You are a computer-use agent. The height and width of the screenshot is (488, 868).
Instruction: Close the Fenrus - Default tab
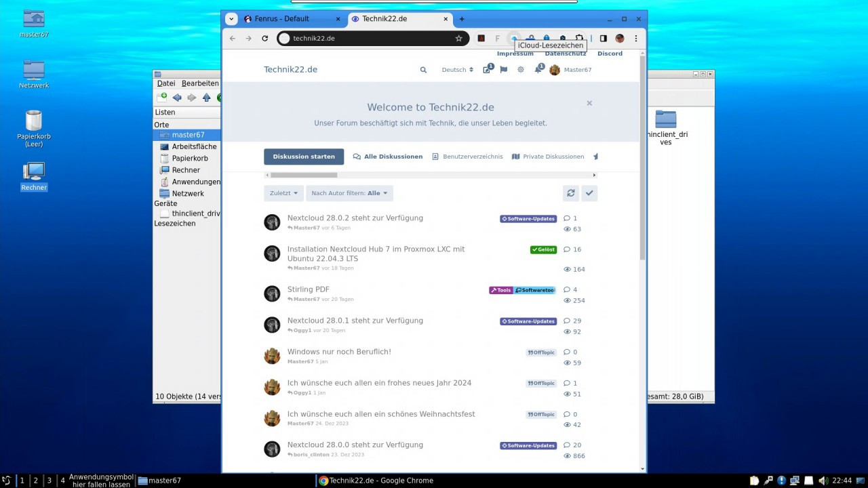pyautogui.click(x=339, y=19)
